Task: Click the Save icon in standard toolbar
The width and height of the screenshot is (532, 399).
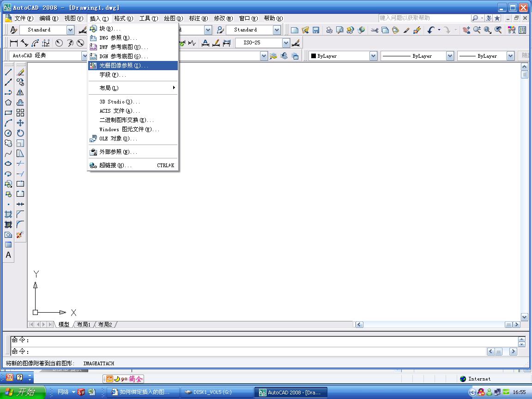Action: [316, 30]
